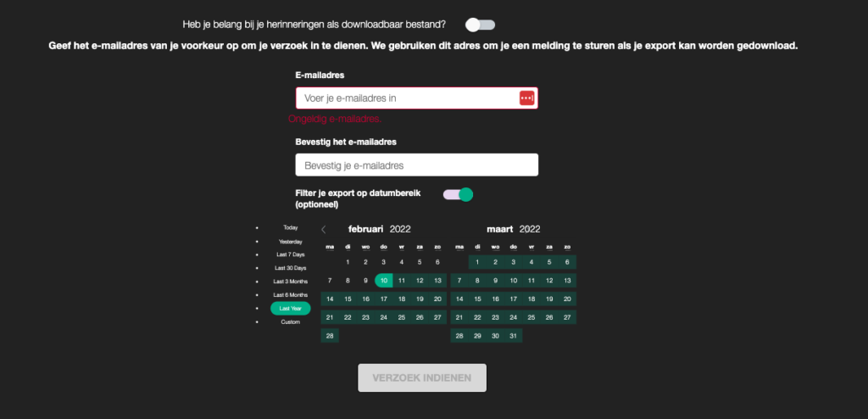Choose the Yesterday preset
The image size is (868, 419).
tap(291, 241)
